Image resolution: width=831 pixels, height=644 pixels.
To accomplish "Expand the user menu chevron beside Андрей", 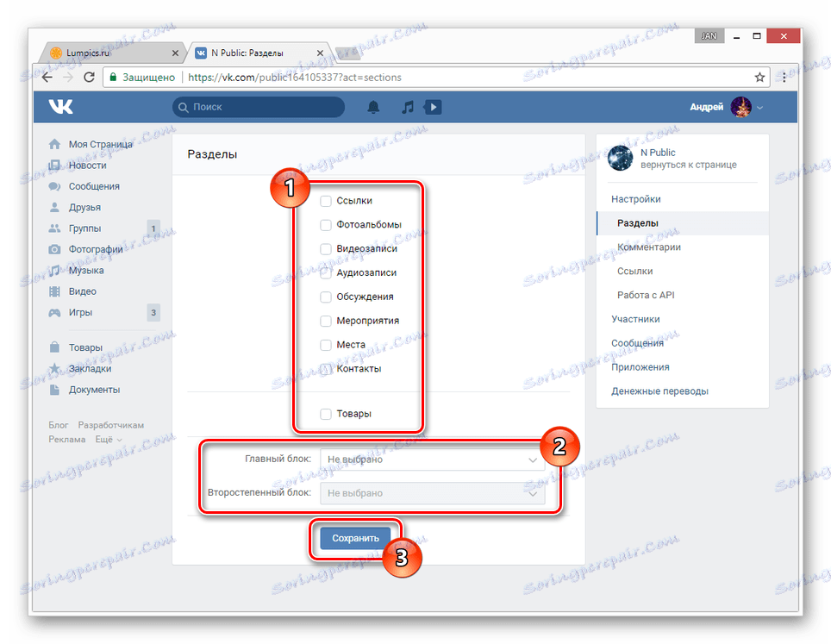I will click(x=760, y=108).
